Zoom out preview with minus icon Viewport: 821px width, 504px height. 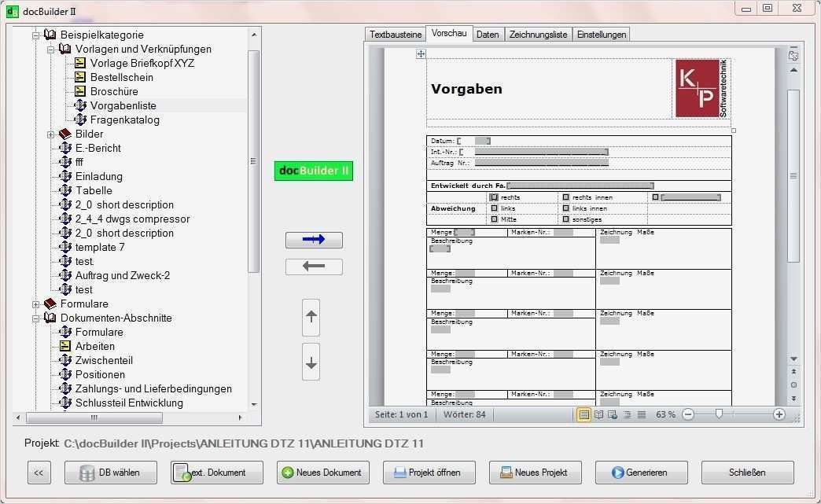click(689, 414)
